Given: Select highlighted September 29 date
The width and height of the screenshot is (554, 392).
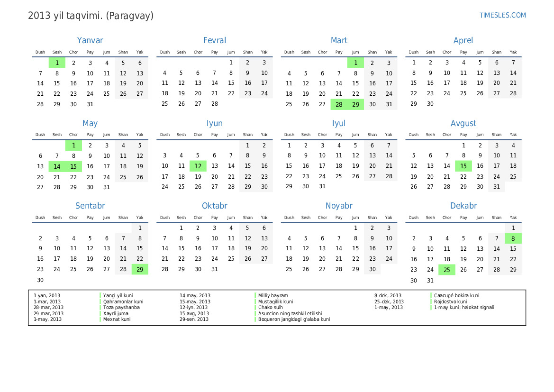Looking at the screenshot, I should (140, 269).
